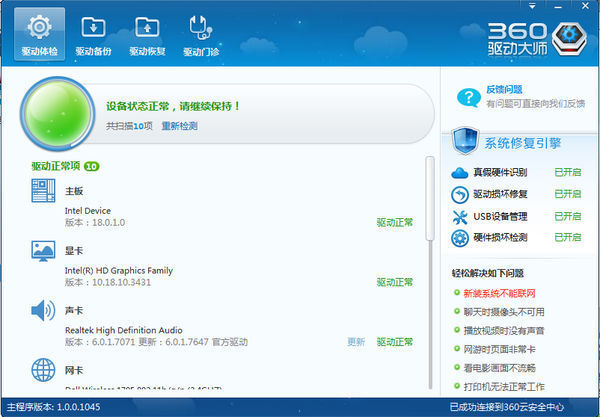Screen dimensions: 600x417
Task: Switch to the 驱动恢复 tab
Action: [x=147, y=36]
